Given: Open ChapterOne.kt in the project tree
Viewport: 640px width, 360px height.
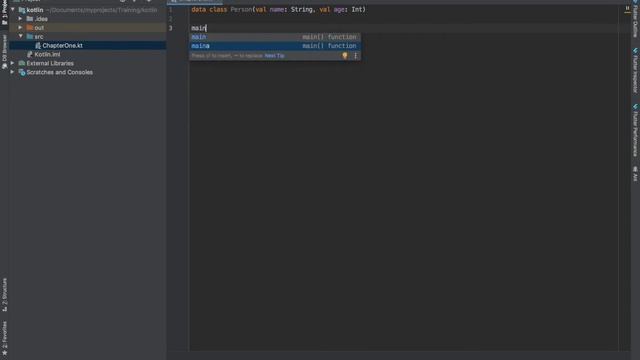Looking at the screenshot, I should 62,46.
